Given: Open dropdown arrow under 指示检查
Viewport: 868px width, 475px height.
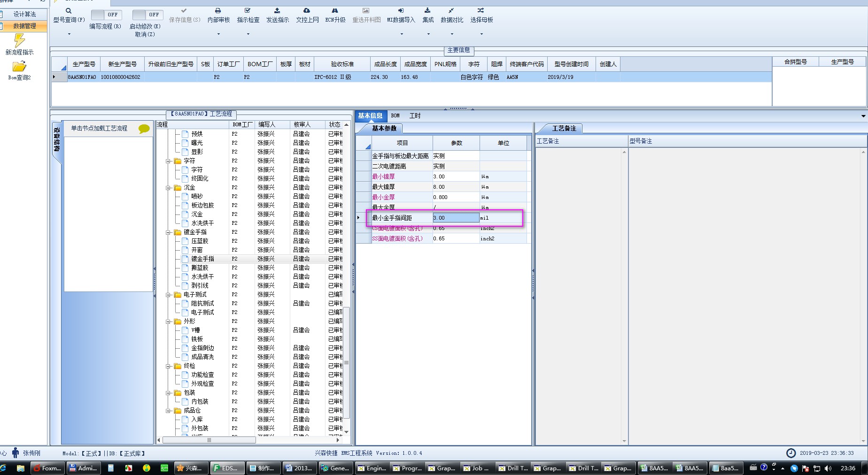Looking at the screenshot, I should pos(248,34).
